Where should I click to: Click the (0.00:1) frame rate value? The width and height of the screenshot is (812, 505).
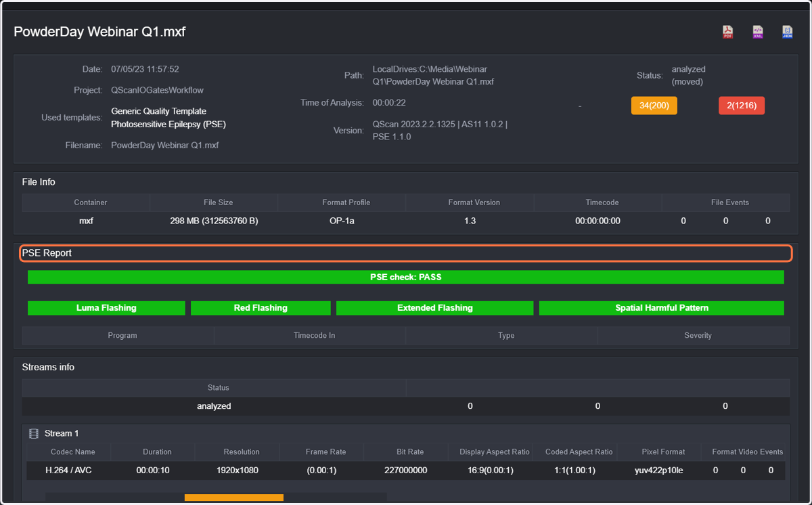(321, 470)
